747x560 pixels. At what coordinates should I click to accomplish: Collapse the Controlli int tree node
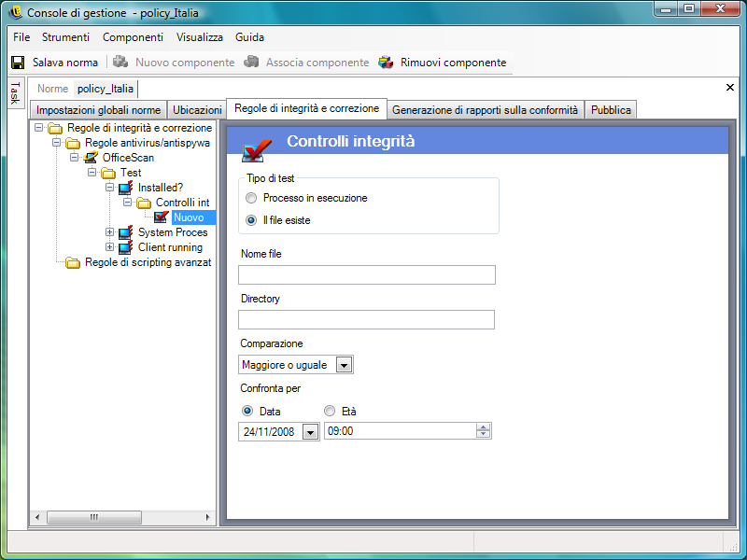coord(127,202)
